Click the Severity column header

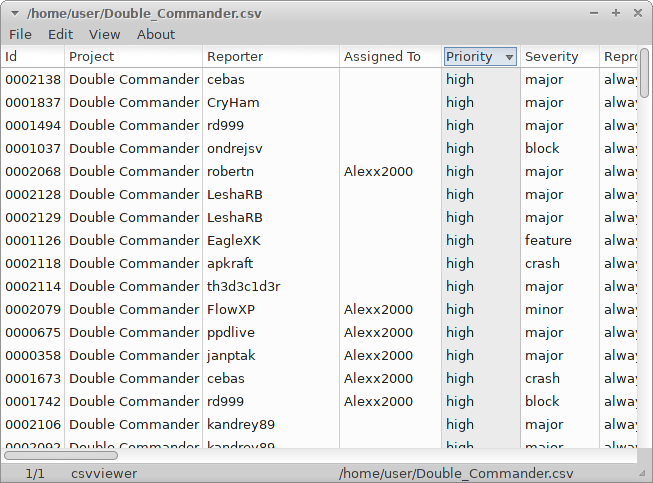pos(560,57)
